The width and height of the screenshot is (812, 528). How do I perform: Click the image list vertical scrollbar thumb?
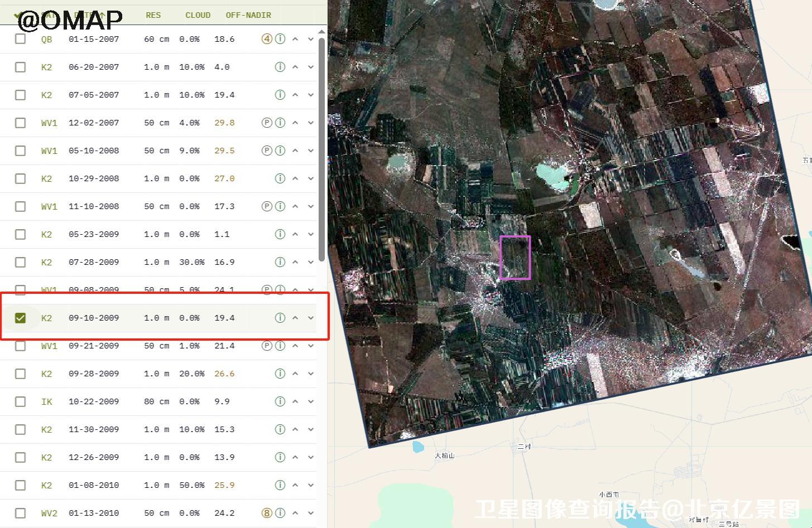pyautogui.click(x=321, y=149)
